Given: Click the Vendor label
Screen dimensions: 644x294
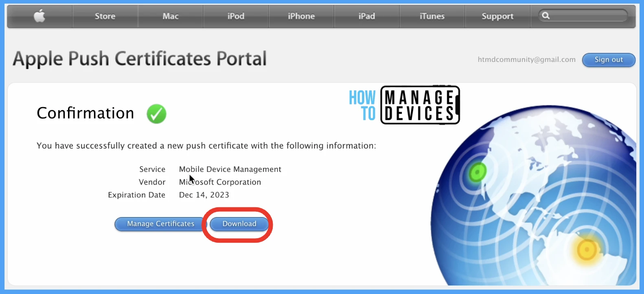Looking at the screenshot, I should click(152, 182).
